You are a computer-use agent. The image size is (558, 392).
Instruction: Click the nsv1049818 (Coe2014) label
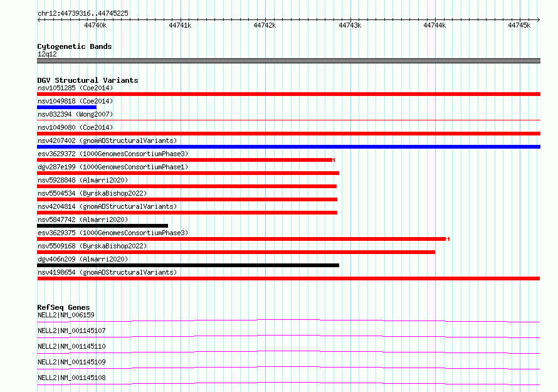pos(75,101)
